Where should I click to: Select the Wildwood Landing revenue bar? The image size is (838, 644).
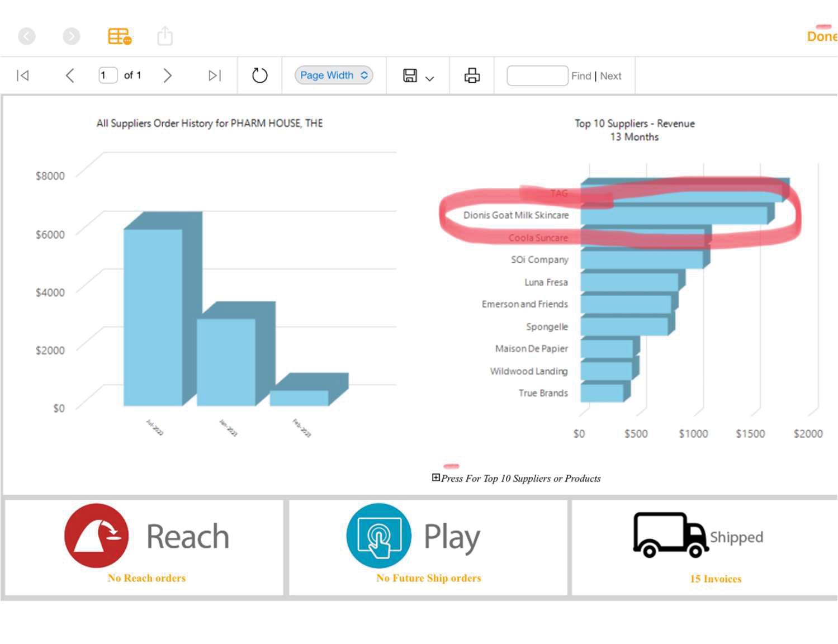click(x=606, y=371)
